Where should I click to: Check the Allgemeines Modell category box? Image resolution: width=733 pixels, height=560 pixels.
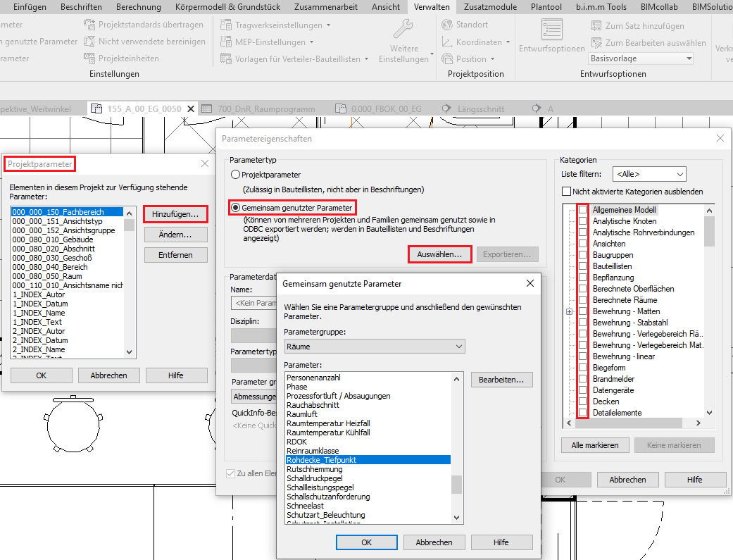(x=582, y=210)
